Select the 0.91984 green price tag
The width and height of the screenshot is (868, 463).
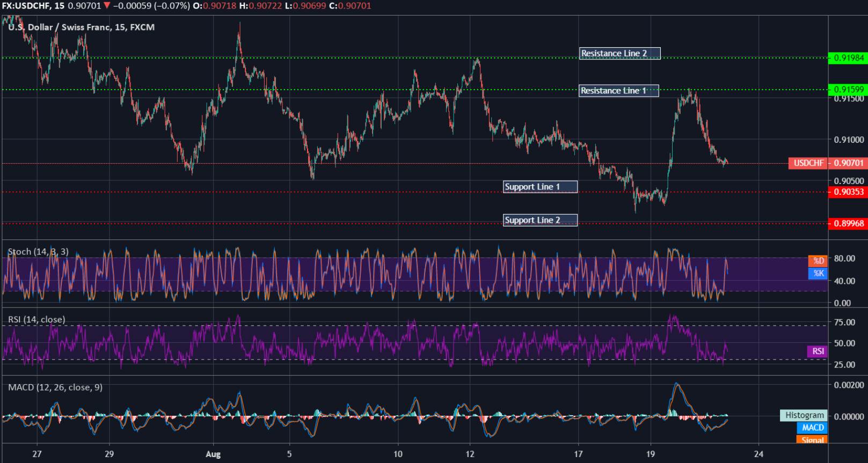(x=848, y=58)
